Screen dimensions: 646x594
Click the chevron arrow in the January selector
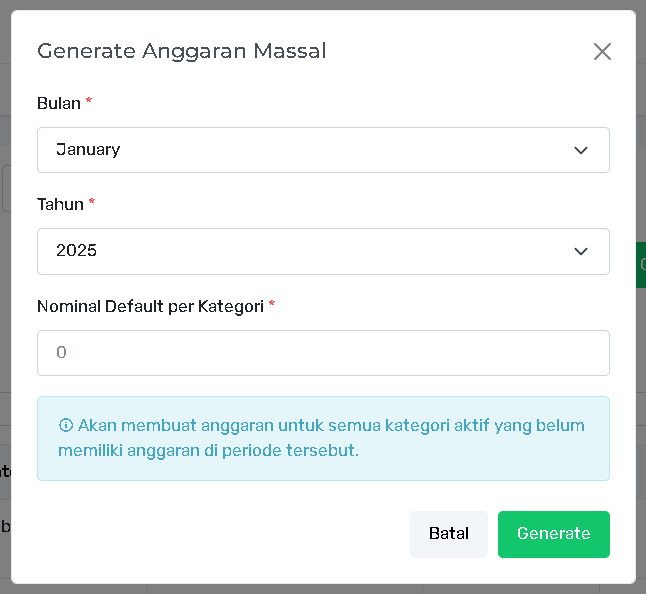pyautogui.click(x=581, y=150)
